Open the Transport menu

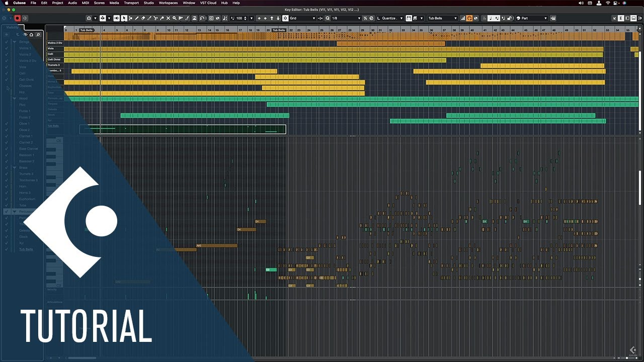pos(131,3)
